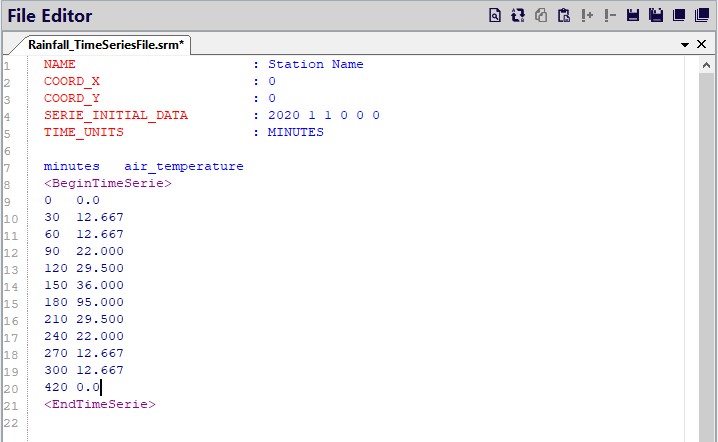Click the COORD_Y value 0
Image resolution: width=718 pixels, height=442 pixels.
click(x=272, y=98)
